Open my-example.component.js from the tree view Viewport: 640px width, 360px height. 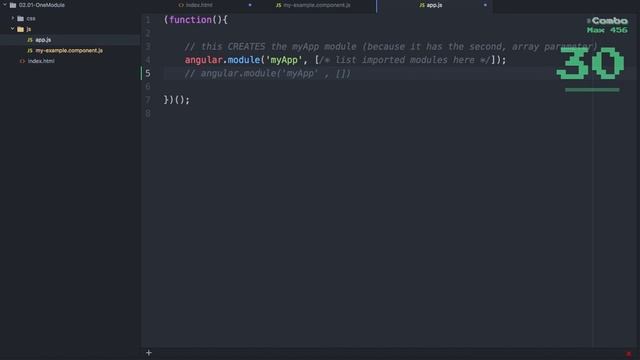[x=69, y=51]
